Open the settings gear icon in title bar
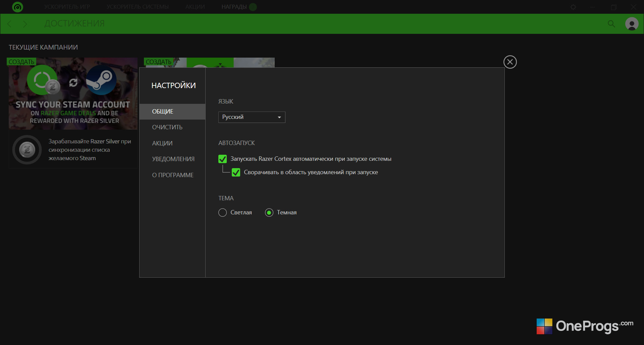 [573, 7]
